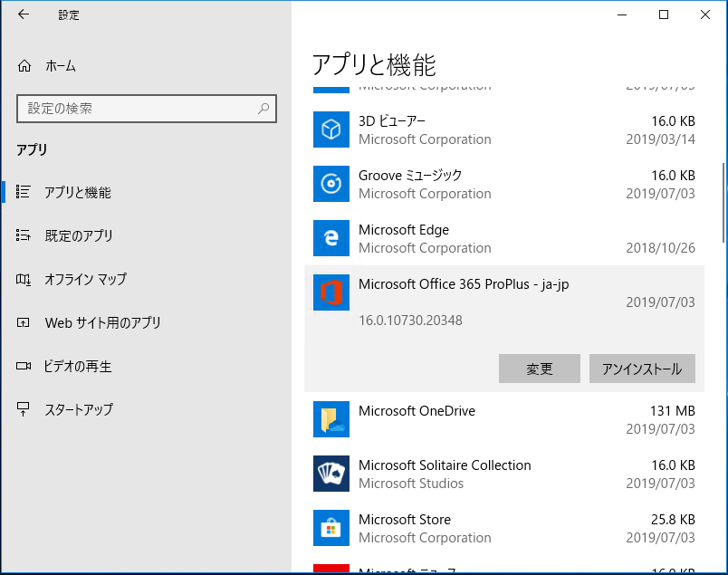This screenshot has width=728, height=575.
Task: Click the アンインストール button
Action: (642, 369)
